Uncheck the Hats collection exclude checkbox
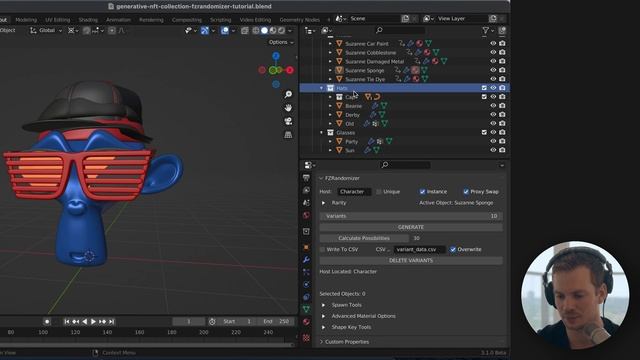Viewport: 640px width, 360px height. coord(484,88)
